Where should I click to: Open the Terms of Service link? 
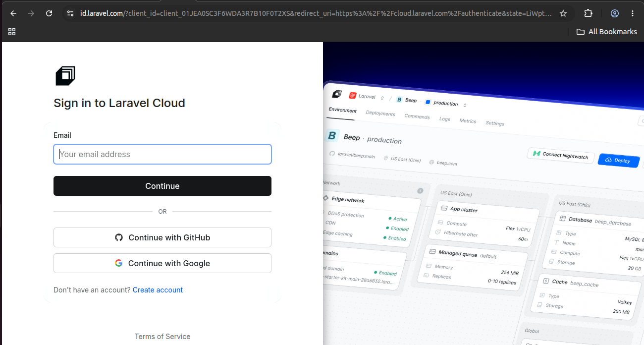(x=162, y=337)
